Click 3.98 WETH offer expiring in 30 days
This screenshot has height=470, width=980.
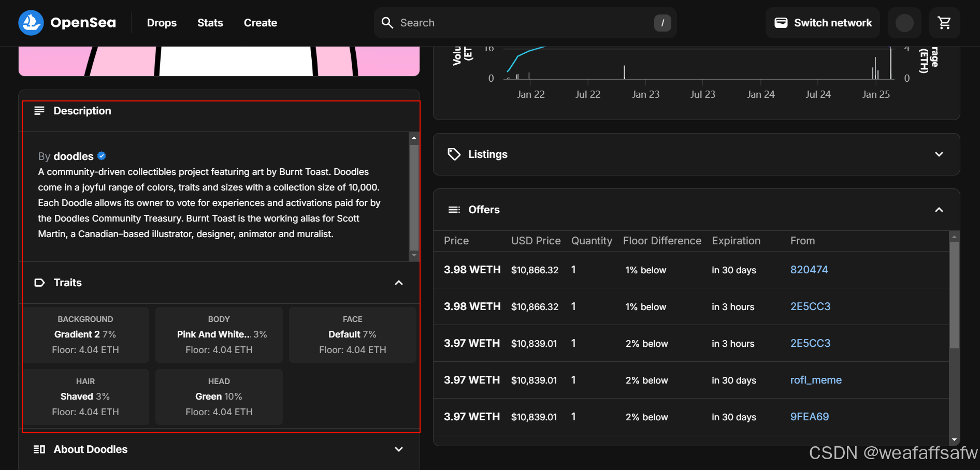point(691,270)
